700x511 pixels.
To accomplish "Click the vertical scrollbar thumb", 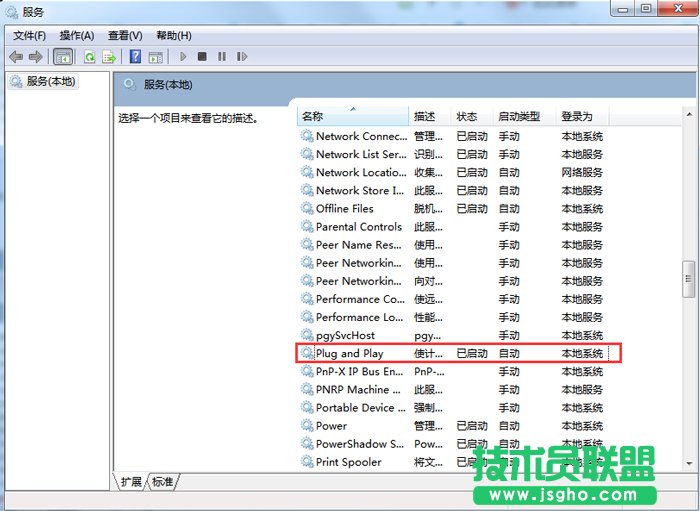I will pos(689,279).
